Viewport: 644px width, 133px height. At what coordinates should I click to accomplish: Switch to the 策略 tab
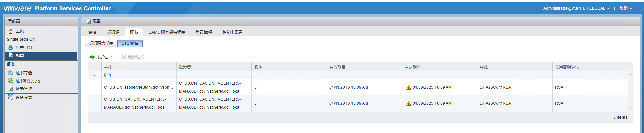tap(92, 32)
